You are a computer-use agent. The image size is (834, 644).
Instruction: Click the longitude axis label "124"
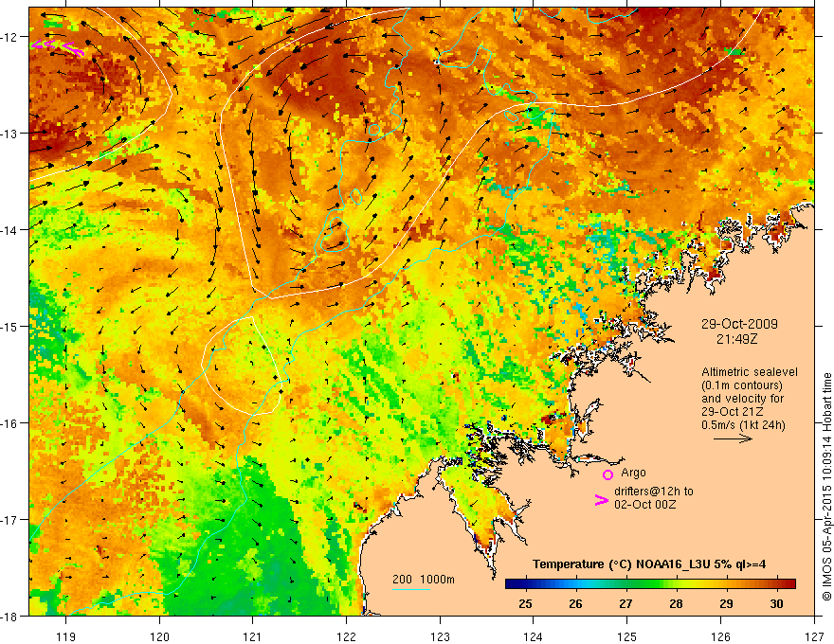click(534, 637)
